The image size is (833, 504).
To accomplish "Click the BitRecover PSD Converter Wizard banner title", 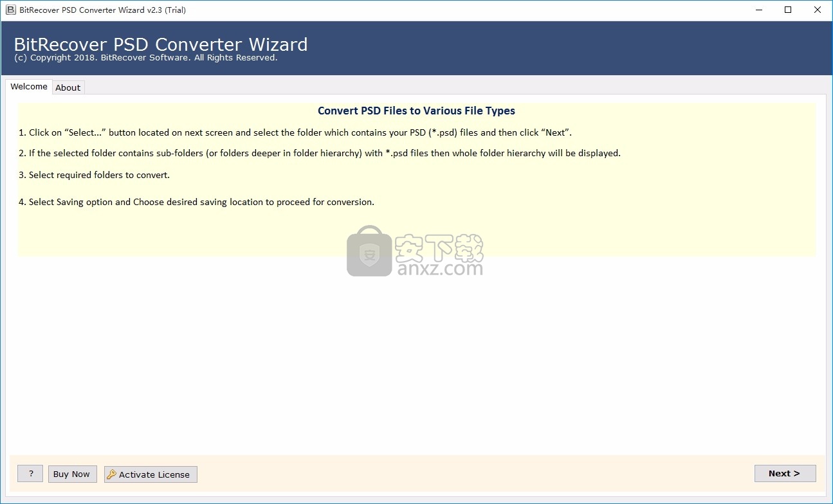I will 161,44.
